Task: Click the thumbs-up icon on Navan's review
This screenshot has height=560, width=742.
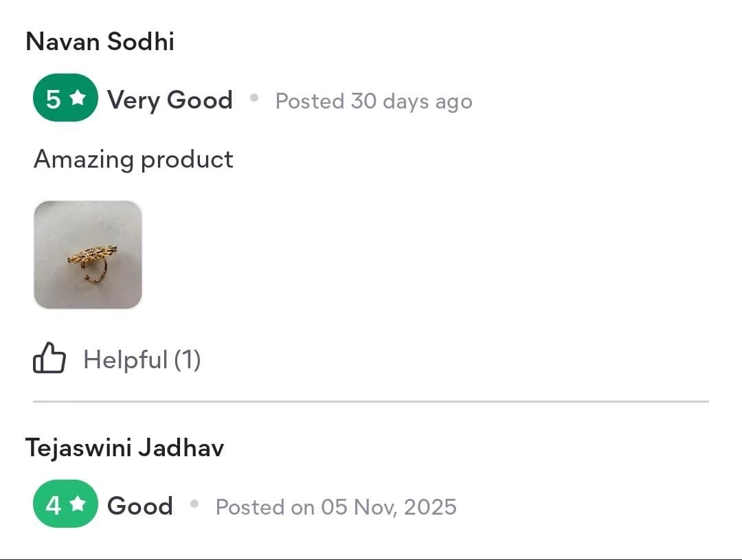Action: point(49,359)
